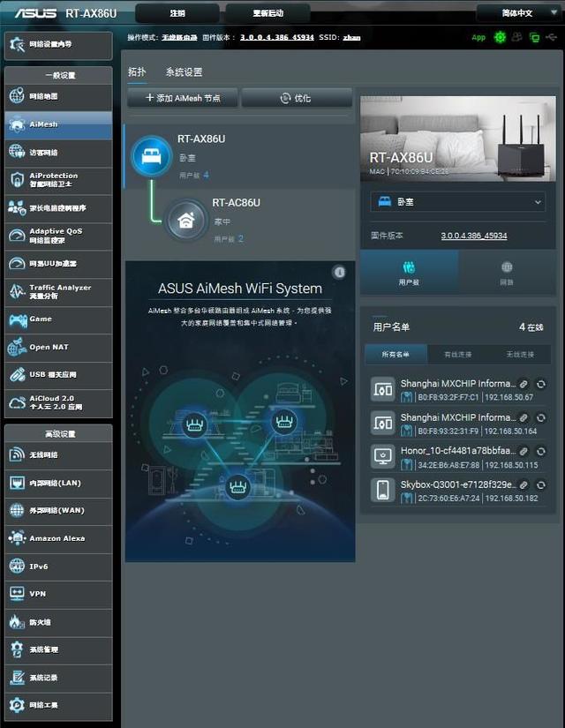
Task: Filter by 有线连接 wired clients
Action: point(458,354)
